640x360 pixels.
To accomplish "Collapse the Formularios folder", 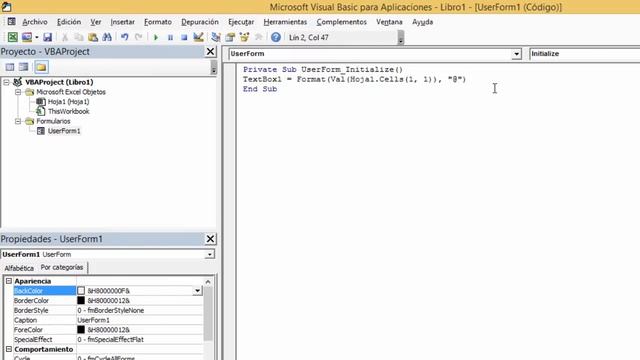I will click(18, 121).
